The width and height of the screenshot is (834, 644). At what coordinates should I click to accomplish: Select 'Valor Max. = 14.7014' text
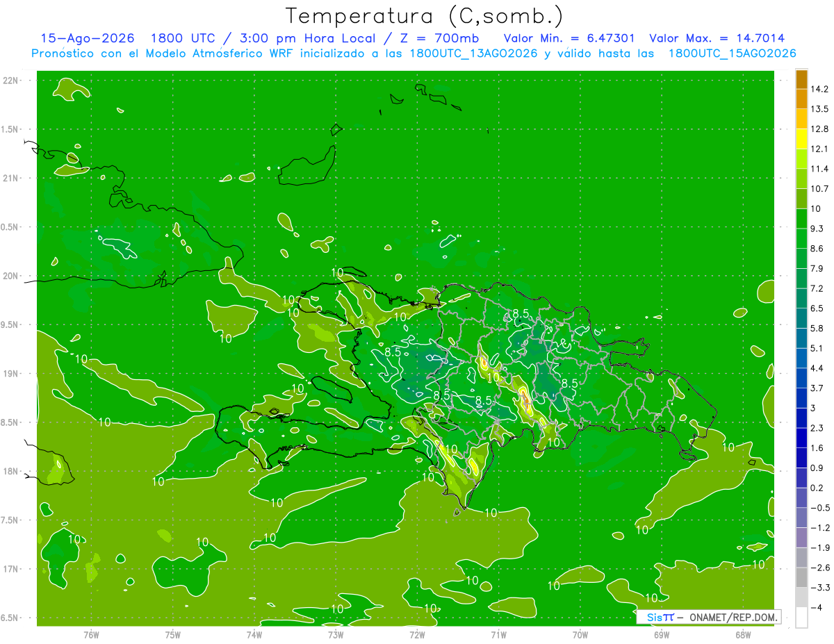pyautogui.click(x=717, y=38)
